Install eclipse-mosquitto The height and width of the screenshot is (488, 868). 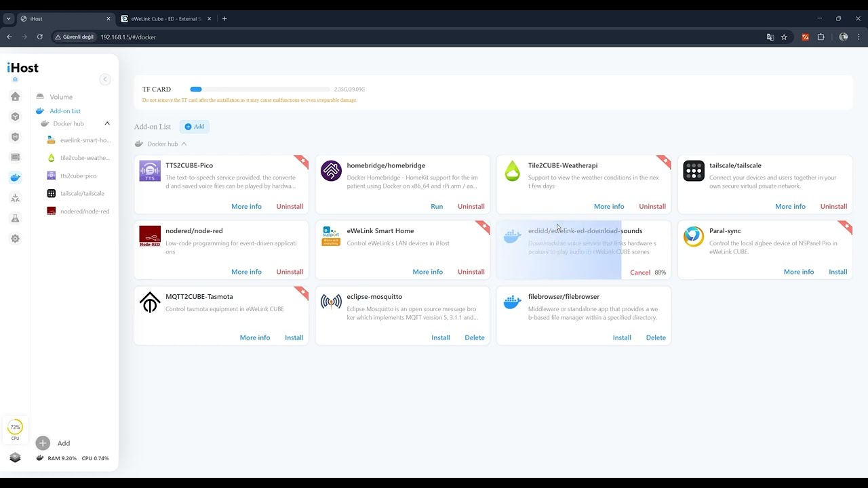click(441, 338)
